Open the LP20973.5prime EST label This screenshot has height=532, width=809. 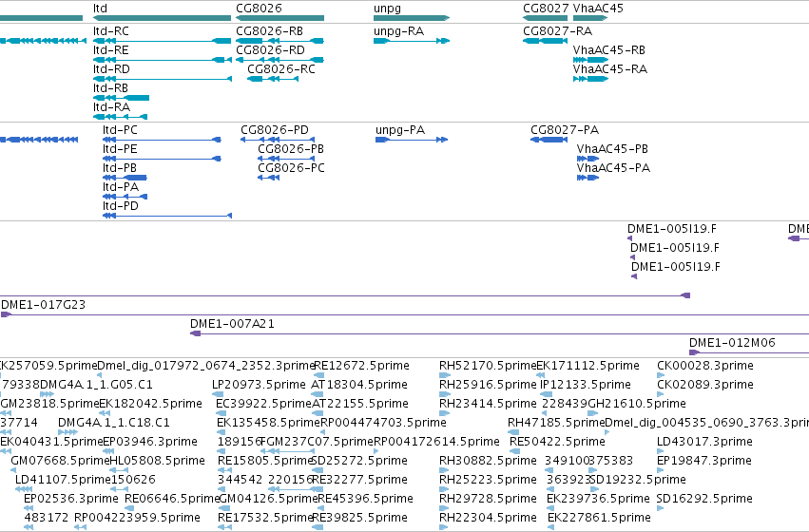click(x=259, y=385)
